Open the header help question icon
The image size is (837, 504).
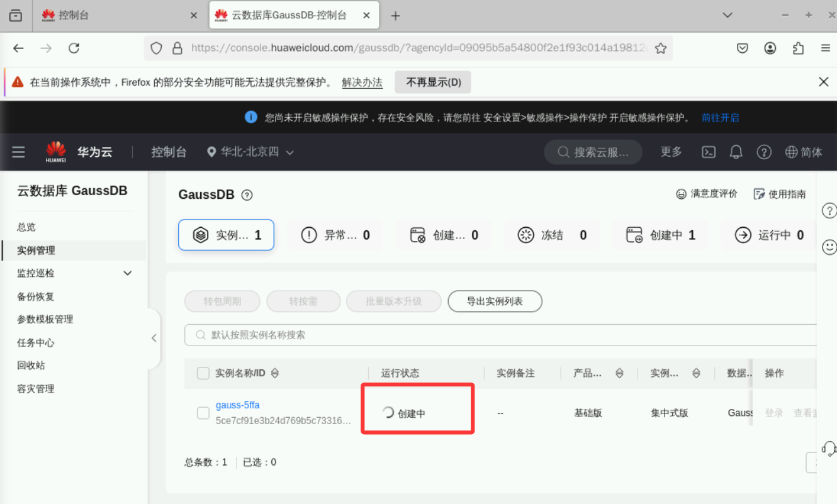(764, 152)
